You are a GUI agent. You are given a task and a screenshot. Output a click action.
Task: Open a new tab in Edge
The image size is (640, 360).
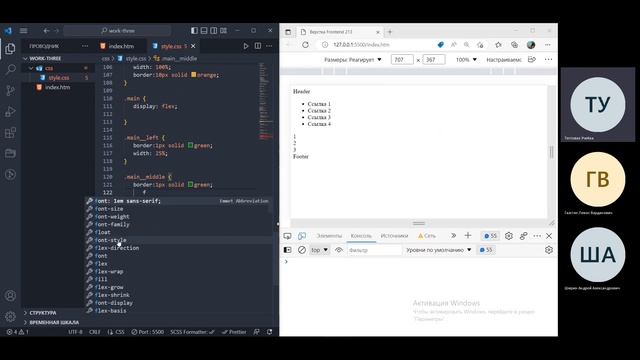coord(390,32)
